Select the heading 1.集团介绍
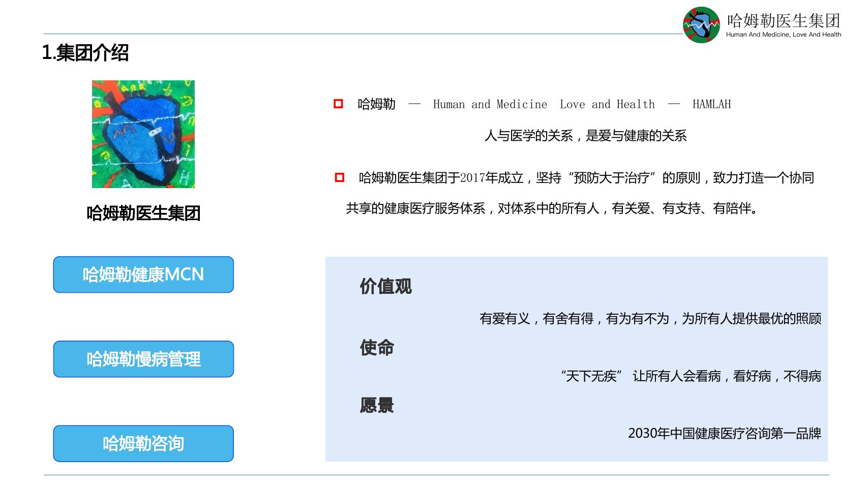This screenshot has height=488, width=868. [x=85, y=52]
